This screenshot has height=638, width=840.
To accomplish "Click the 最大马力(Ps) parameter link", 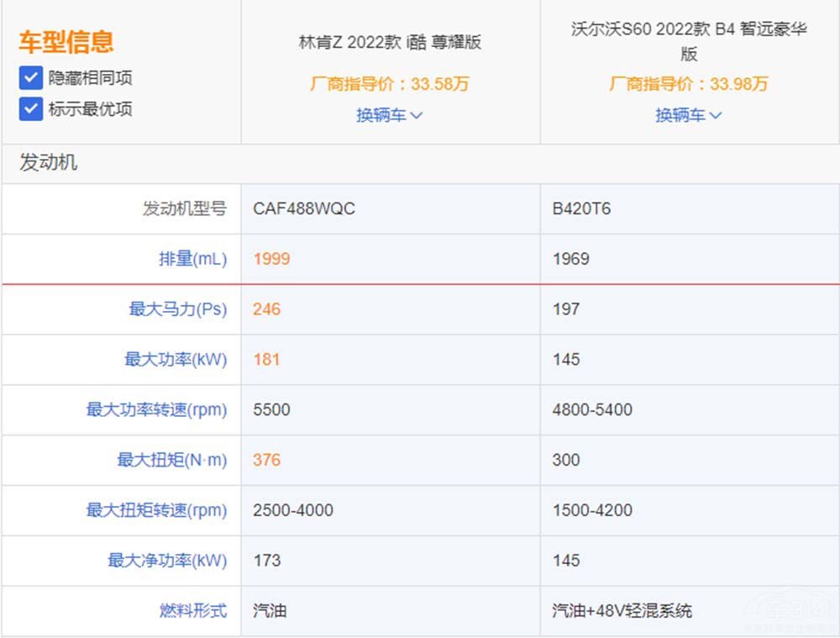I will [x=177, y=309].
